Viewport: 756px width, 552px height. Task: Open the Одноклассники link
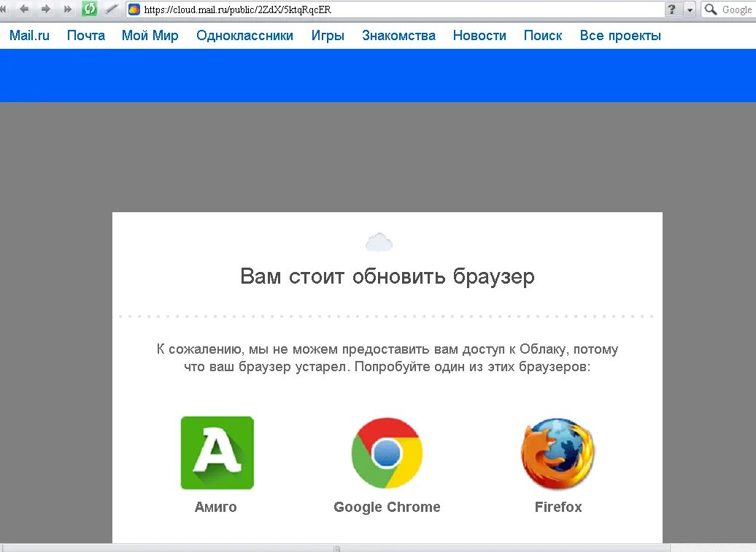pos(244,36)
